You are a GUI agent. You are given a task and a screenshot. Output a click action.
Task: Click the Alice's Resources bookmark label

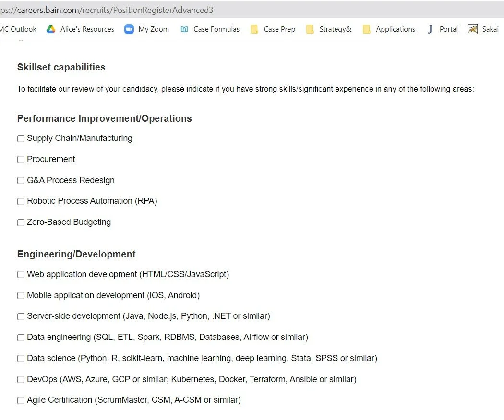pos(87,29)
